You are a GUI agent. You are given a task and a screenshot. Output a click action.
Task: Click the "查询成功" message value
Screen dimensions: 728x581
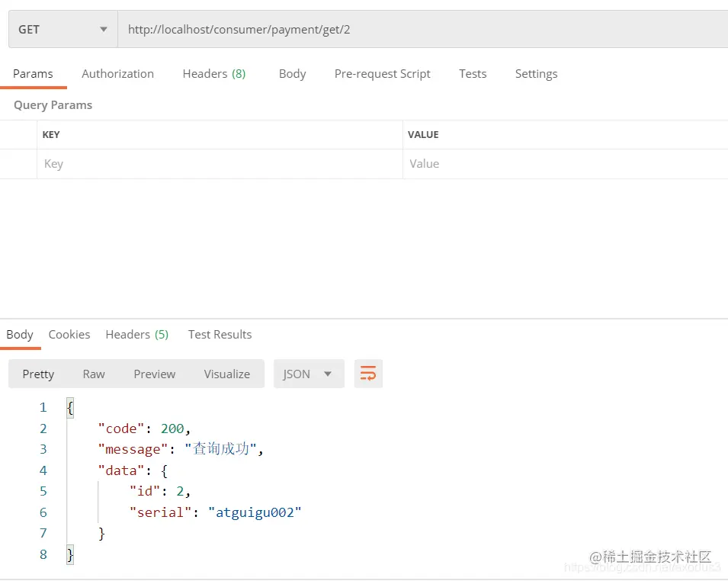click(220, 448)
